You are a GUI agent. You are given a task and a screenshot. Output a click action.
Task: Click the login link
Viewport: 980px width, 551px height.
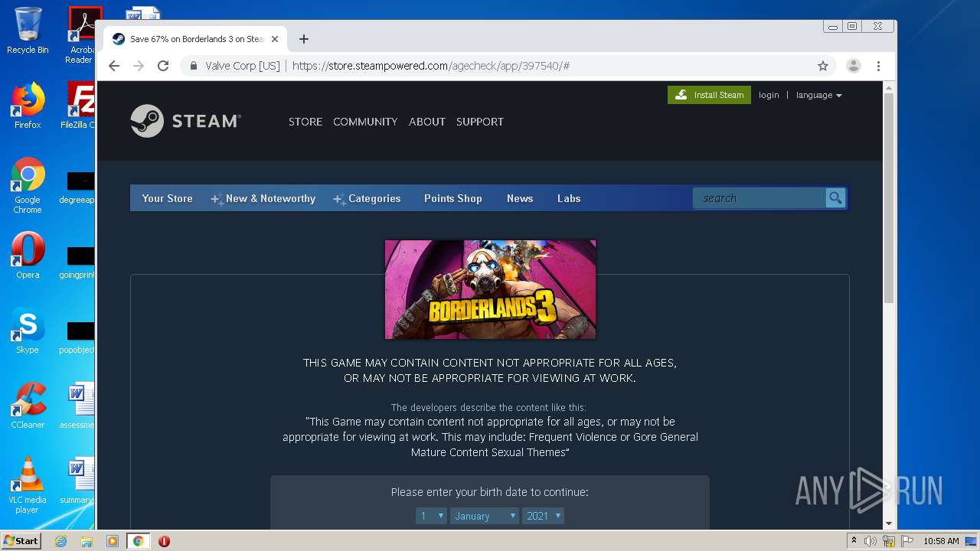[769, 95]
